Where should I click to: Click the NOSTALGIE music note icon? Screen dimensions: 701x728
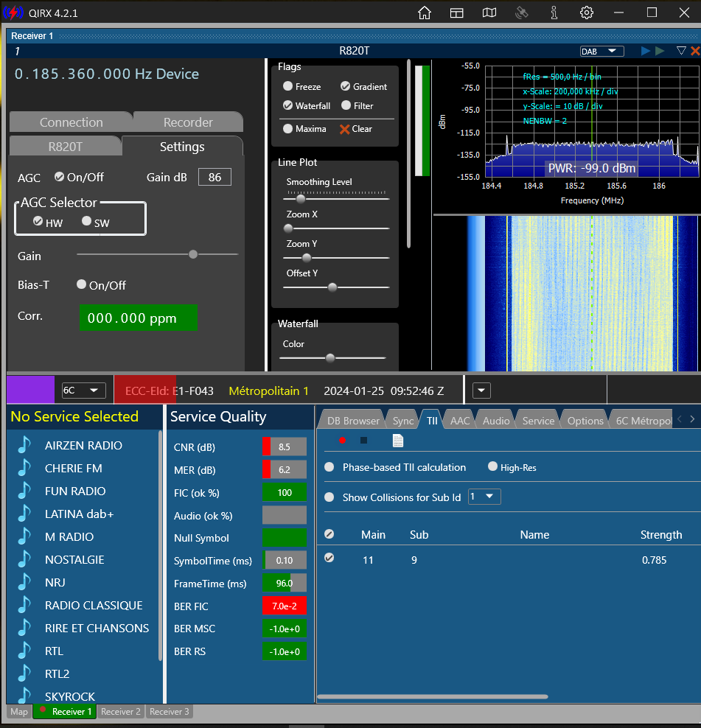click(24, 559)
